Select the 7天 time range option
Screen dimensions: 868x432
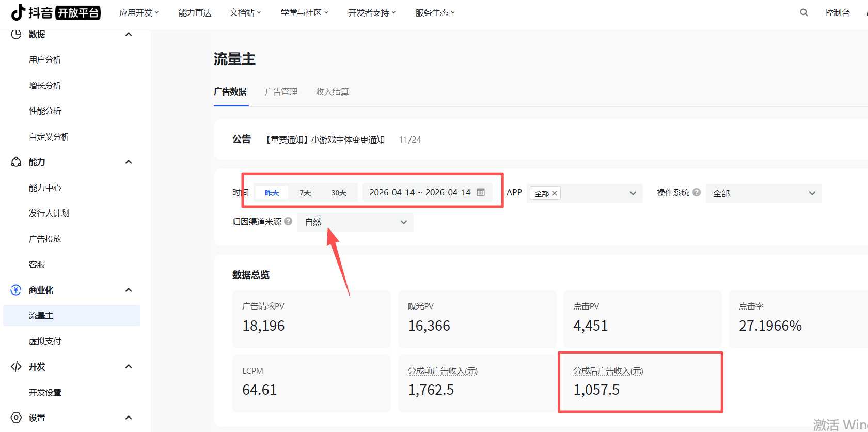click(x=305, y=193)
